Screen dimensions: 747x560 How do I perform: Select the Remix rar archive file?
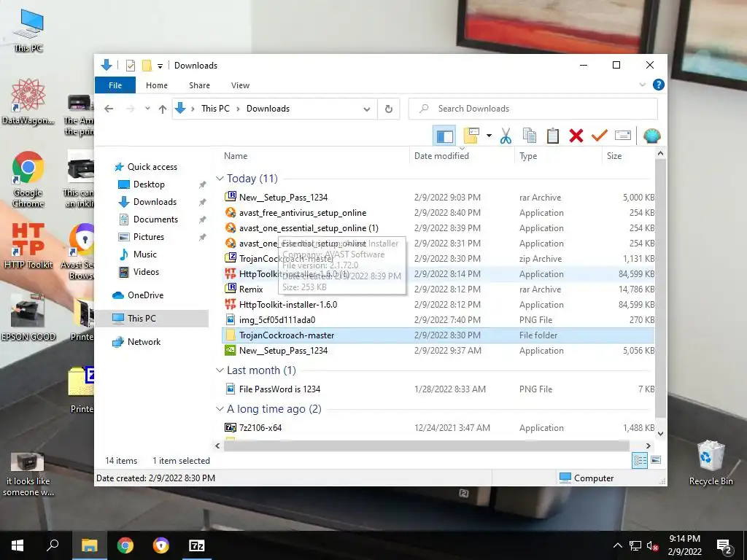[438, 289]
